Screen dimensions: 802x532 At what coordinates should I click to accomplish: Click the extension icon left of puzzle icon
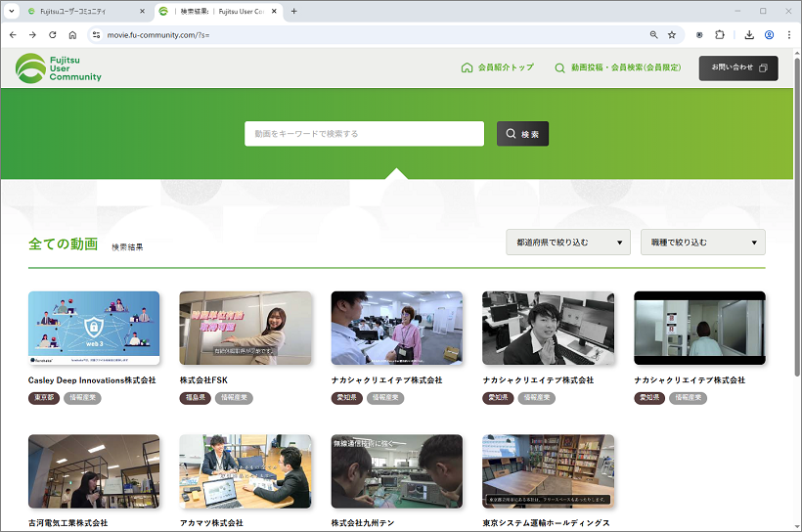699,35
